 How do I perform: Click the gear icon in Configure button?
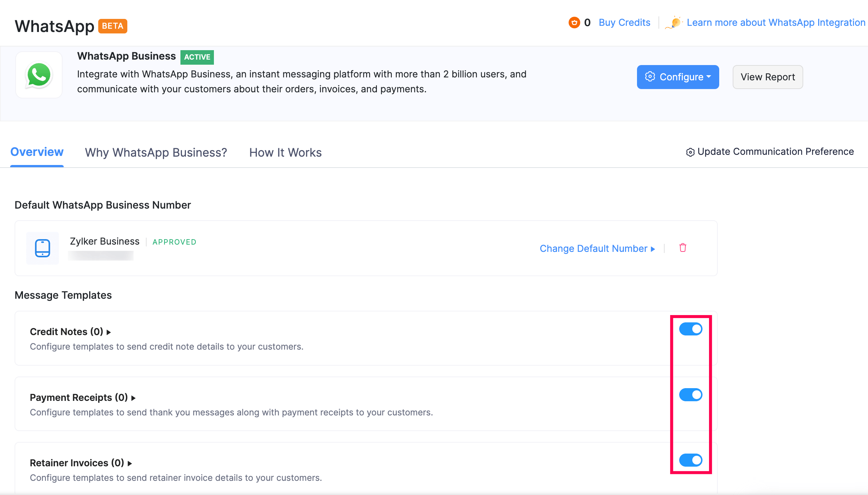[x=650, y=77]
